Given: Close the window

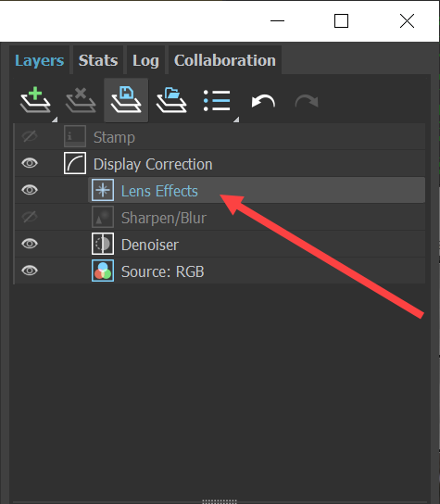Looking at the screenshot, I should pos(407,21).
